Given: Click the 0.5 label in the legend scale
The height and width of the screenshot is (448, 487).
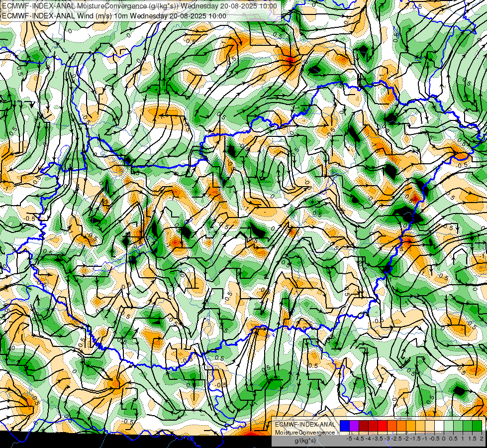Looking at the screenshot, I should 454,439.
